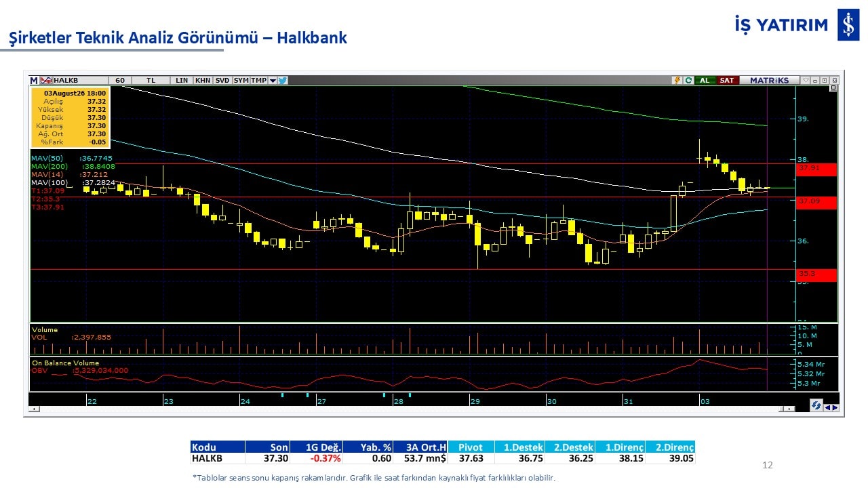Click the T3:37.91 trend label

click(47, 207)
